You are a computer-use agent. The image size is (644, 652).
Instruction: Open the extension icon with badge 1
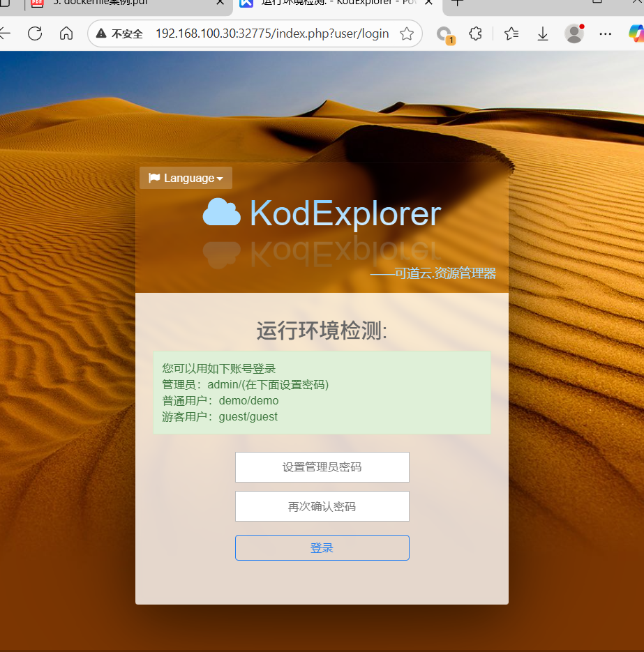click(445, 34)
